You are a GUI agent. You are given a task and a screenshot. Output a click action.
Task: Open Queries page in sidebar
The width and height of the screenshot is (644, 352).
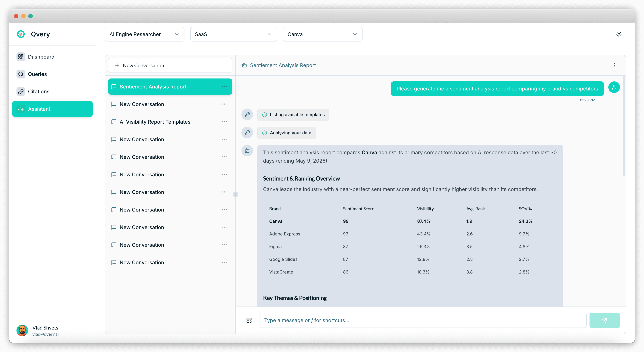(52, 74)
